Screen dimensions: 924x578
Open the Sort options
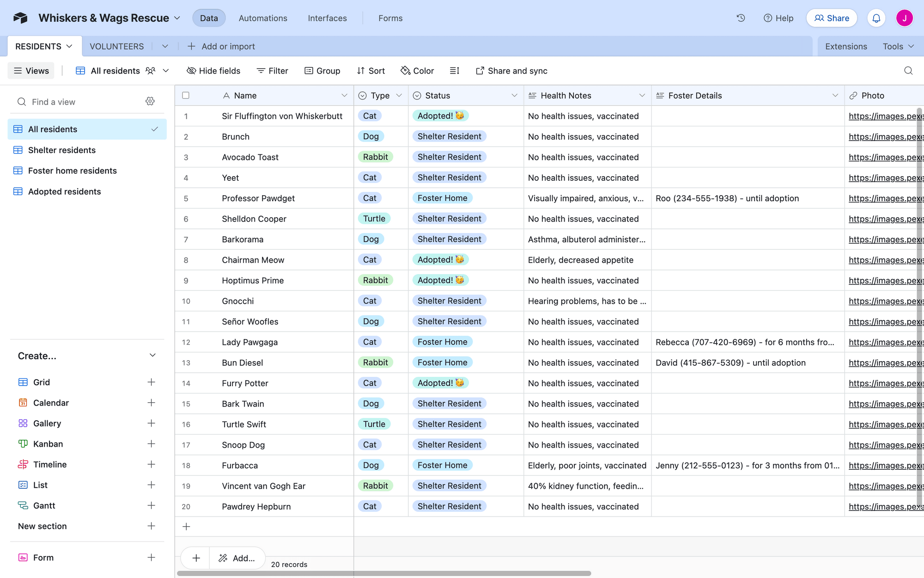click(371, 70)
